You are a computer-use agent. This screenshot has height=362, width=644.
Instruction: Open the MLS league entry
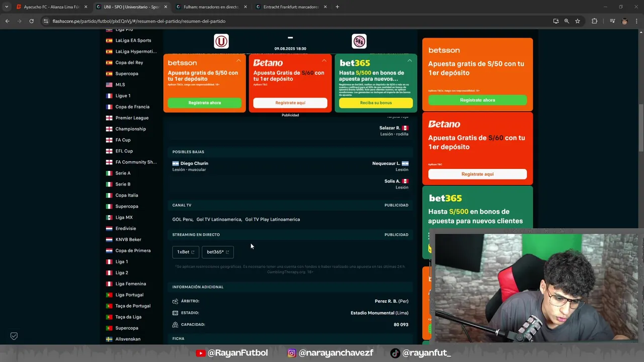pyautogui.click(x=120, y=84)
